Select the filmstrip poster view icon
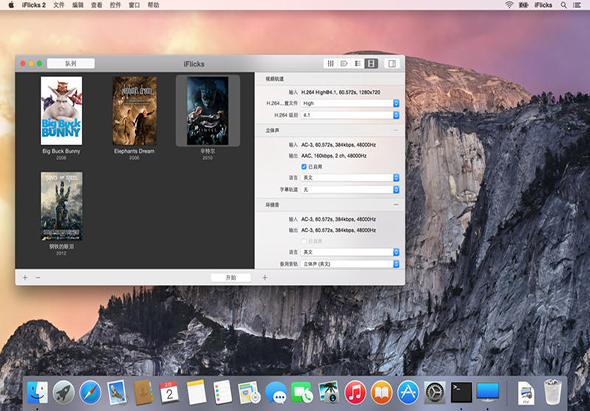 point(371,64)
